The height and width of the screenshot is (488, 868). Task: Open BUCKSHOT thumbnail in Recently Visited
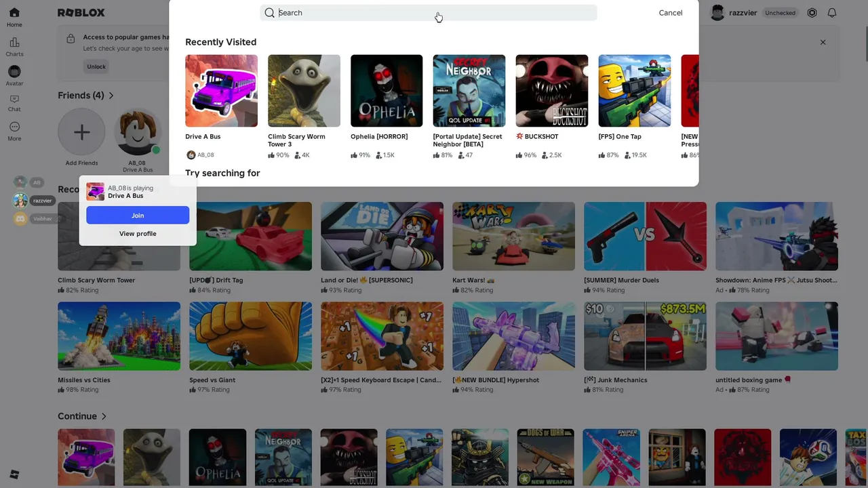click(552, 91)
